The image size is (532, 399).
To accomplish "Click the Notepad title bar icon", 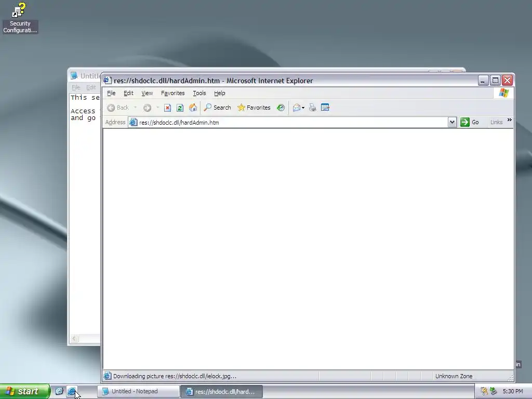I will [x=74, y=75].
